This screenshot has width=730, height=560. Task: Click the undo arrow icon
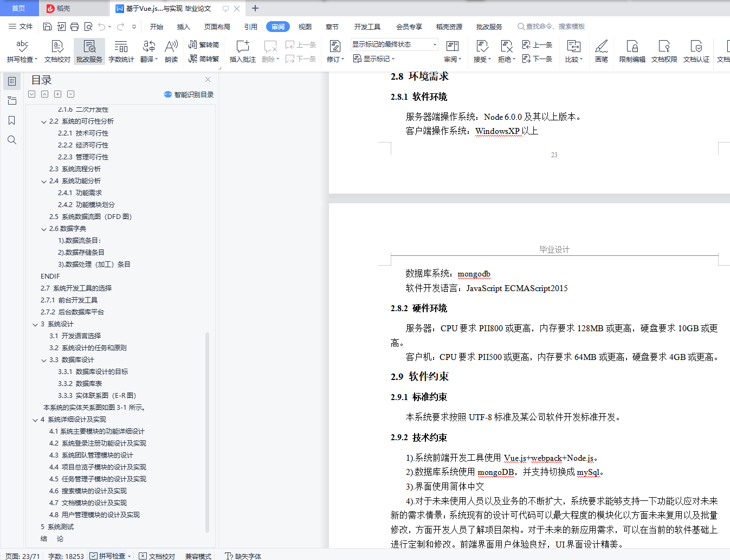102,27
